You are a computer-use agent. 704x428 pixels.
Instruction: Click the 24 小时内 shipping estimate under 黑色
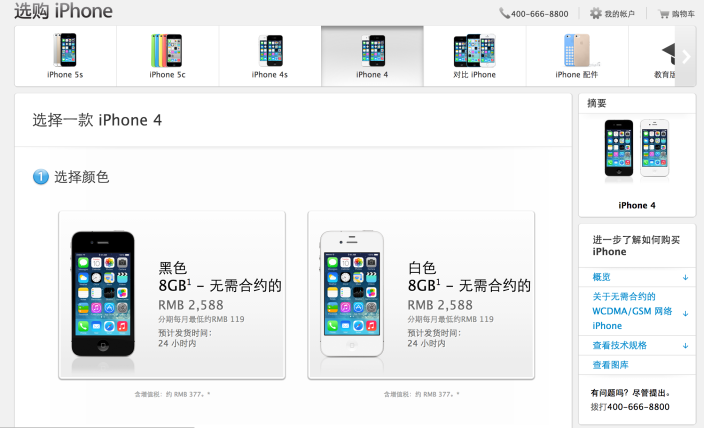177,344
